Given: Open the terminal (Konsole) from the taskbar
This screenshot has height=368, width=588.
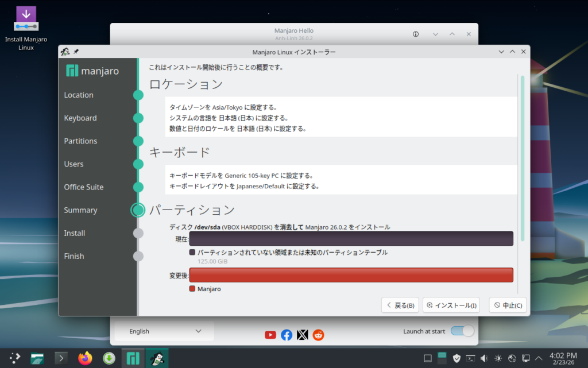Looking at the screenshot, I should 61,358.
